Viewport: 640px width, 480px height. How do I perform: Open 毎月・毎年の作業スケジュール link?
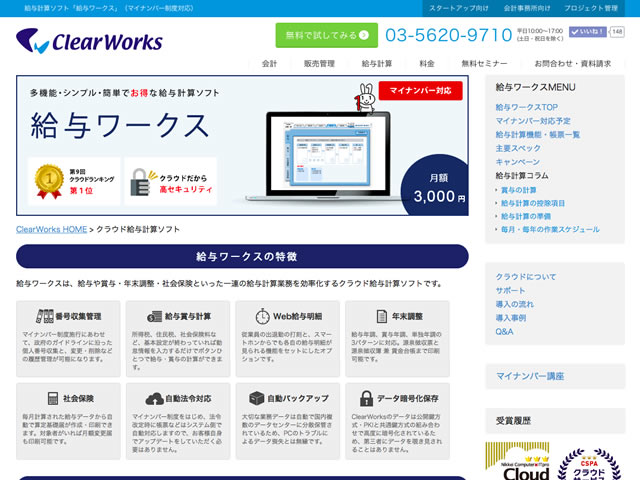550,229
